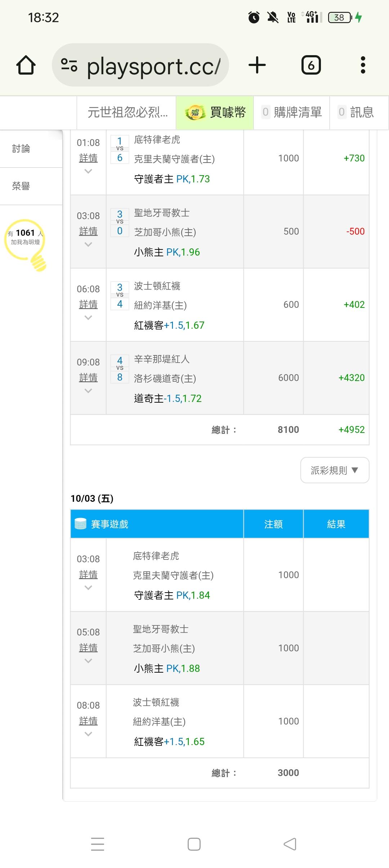Image resolution: width=389 pixels, height=868 pixels.
Task: Open the browser three-dot menu
Action: pyautogui.click(x=363, y=65)
